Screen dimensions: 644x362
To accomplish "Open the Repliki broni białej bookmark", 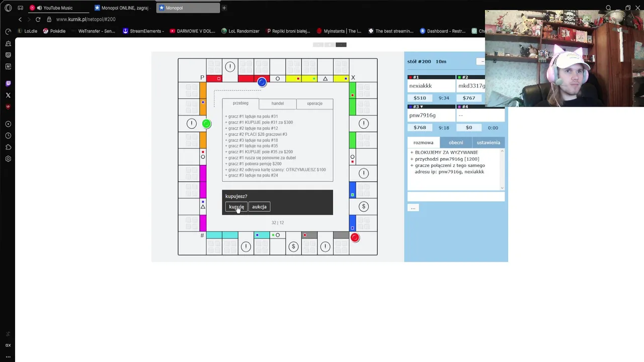I will pos(288,31).
